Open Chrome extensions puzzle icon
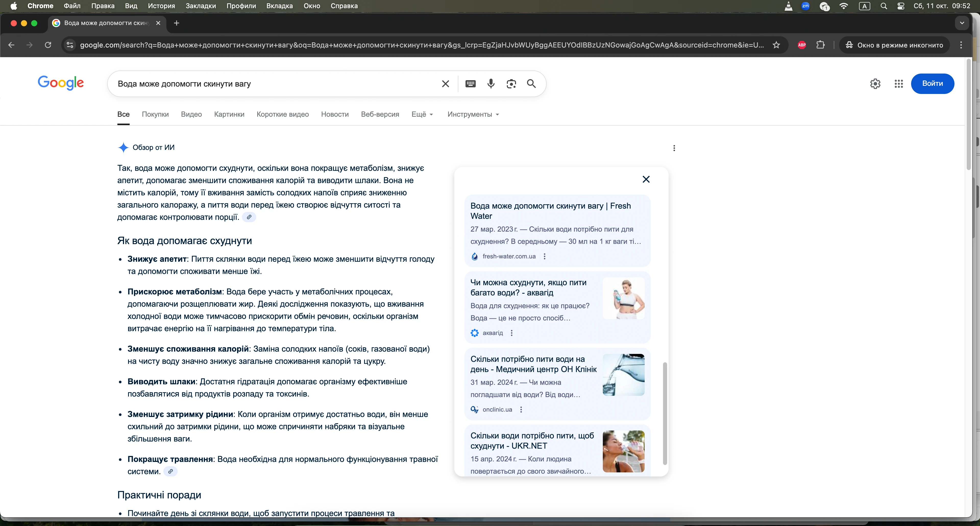 (820, 45)
